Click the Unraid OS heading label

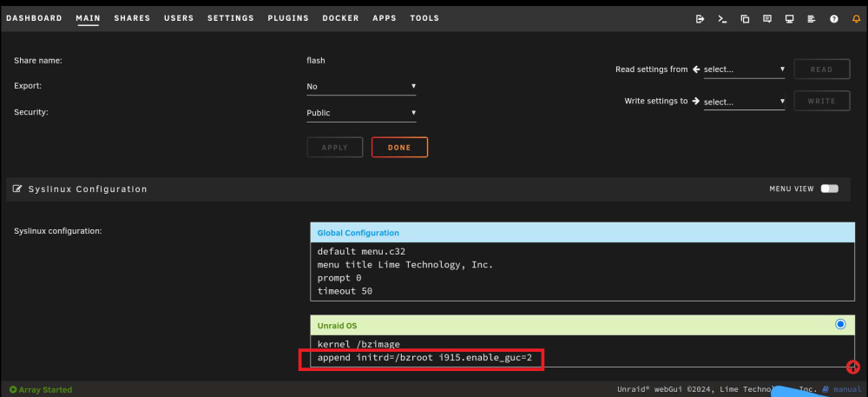[337, 326]
